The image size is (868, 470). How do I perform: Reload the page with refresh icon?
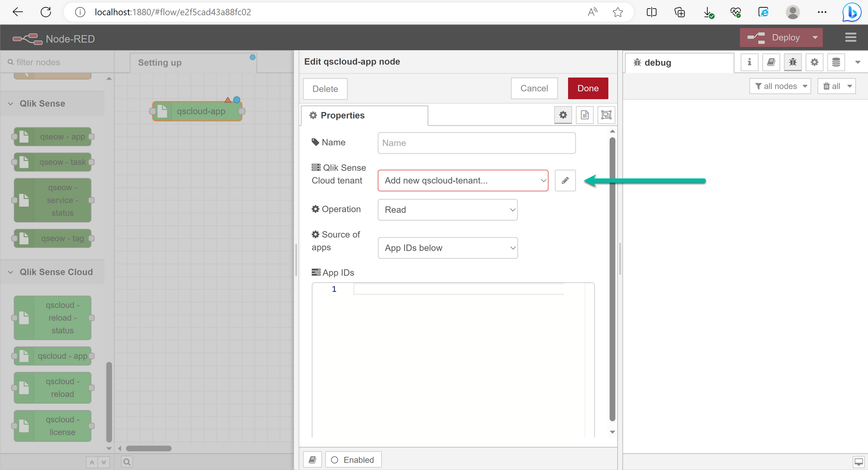[x=46, y=12]
